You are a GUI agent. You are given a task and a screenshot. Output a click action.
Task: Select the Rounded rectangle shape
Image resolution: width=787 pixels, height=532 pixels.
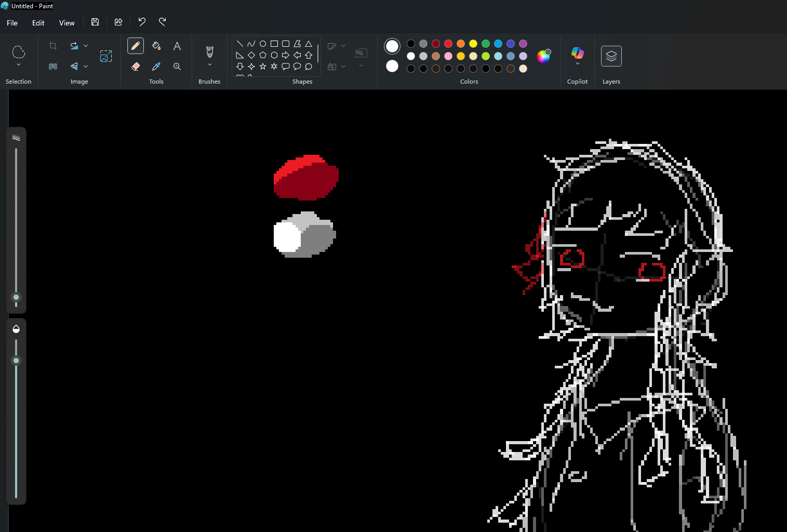click(x=286, y=44)
